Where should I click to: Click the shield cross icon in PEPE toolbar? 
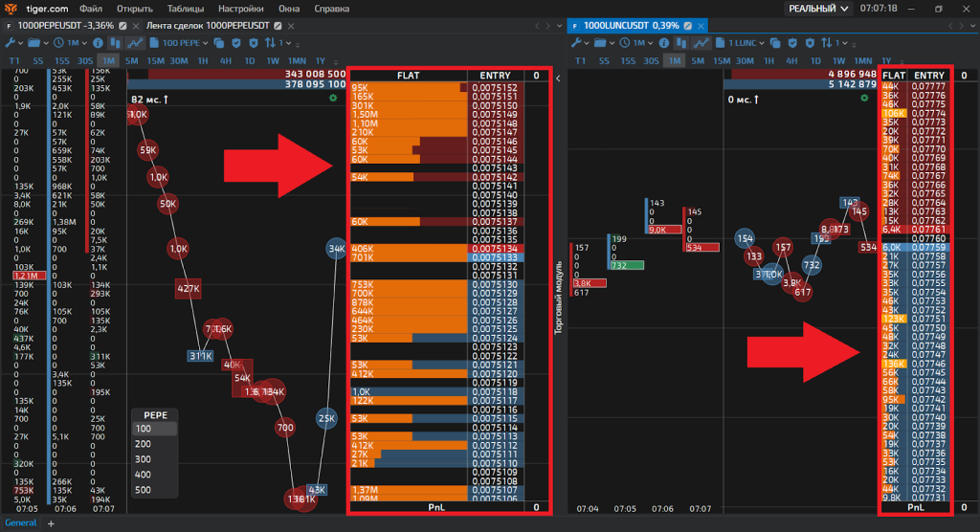coord(253,43)
